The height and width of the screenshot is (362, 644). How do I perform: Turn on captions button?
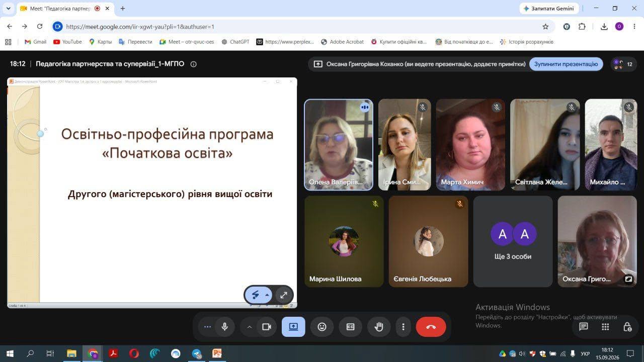point(351,327)
